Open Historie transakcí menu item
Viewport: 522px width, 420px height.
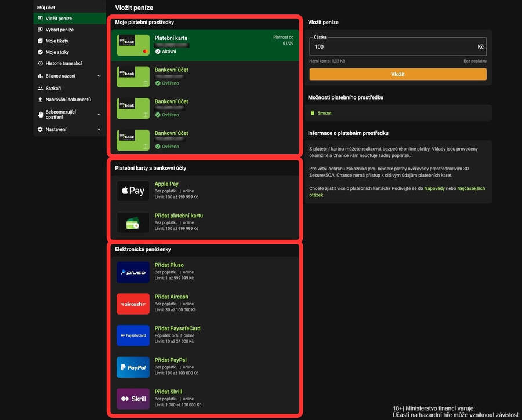tap(70, 63)
